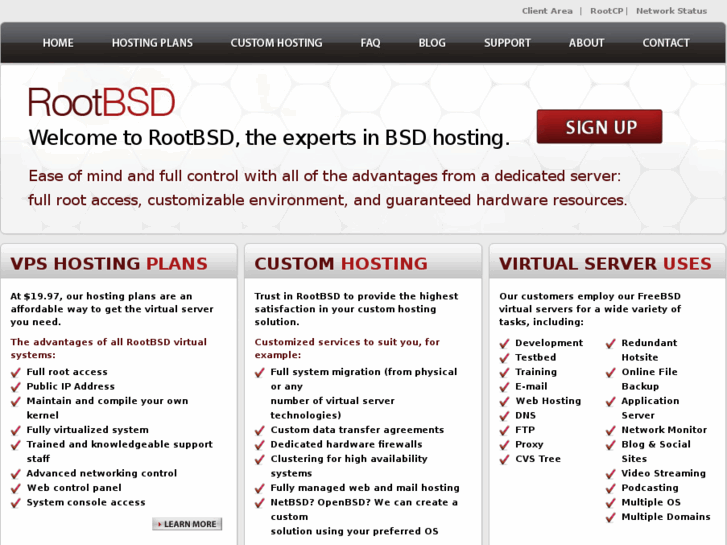Click the text 'Custom data transfer agreements'

[x=357, y=430]
